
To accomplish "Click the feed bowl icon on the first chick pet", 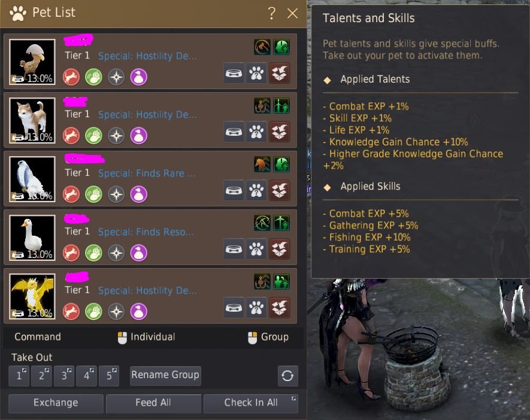I will [x=234, y=73].
